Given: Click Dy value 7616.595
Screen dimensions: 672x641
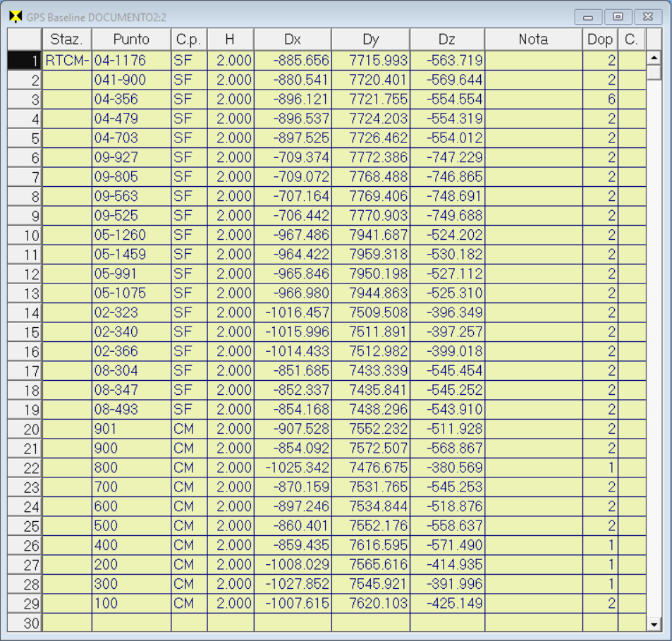Looking at the screenshot, I should 371,545.
